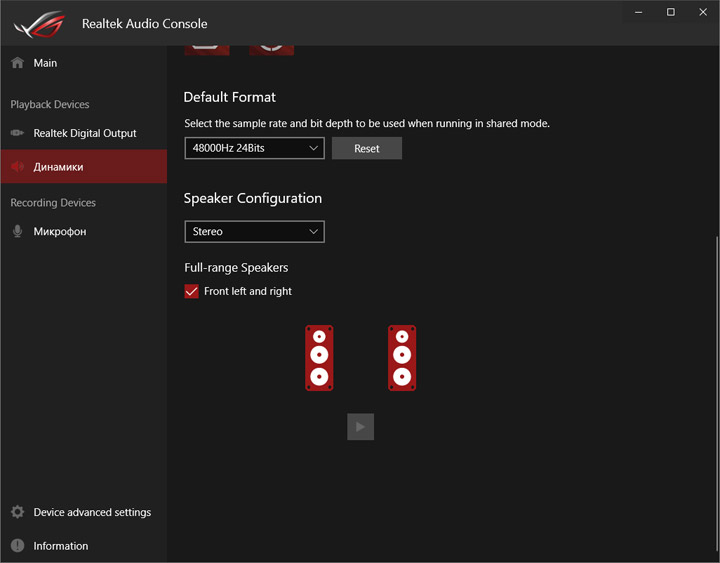
Task: Click the right speaker illustration
Action: [402, 357]
